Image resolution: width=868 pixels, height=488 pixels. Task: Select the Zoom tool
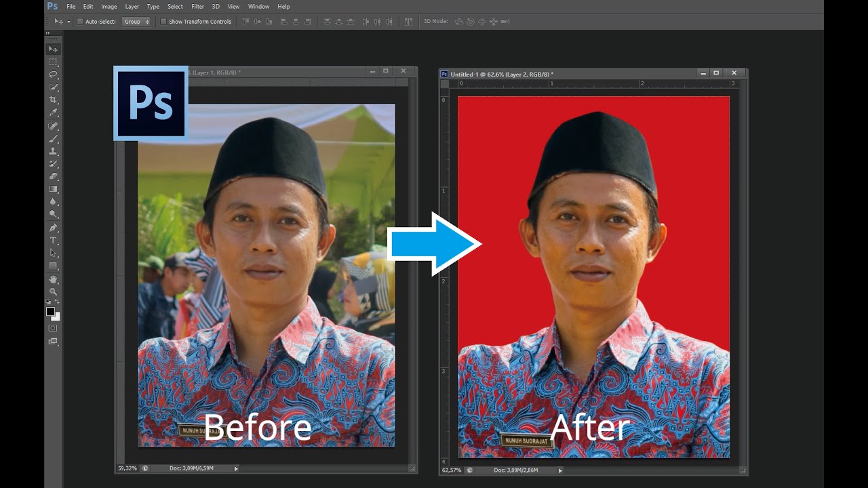[53, 292]
